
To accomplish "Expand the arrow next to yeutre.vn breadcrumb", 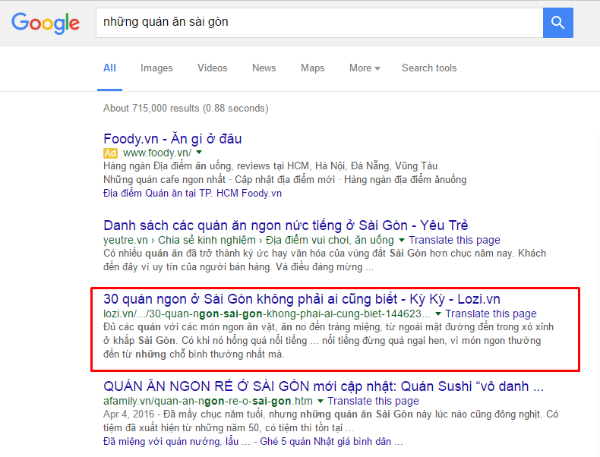I will [401, 240].
